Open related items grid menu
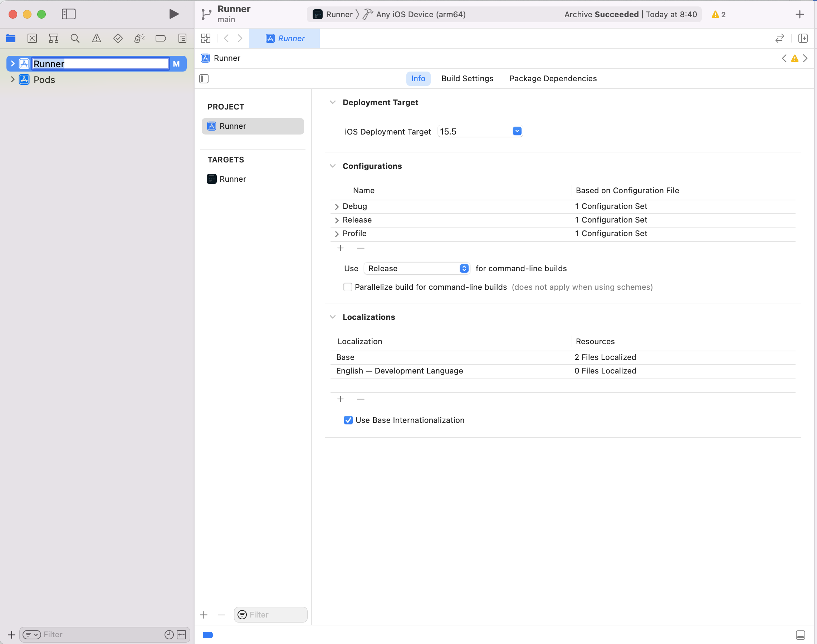This screenshot has height=644, width=817. coord(205,38)
